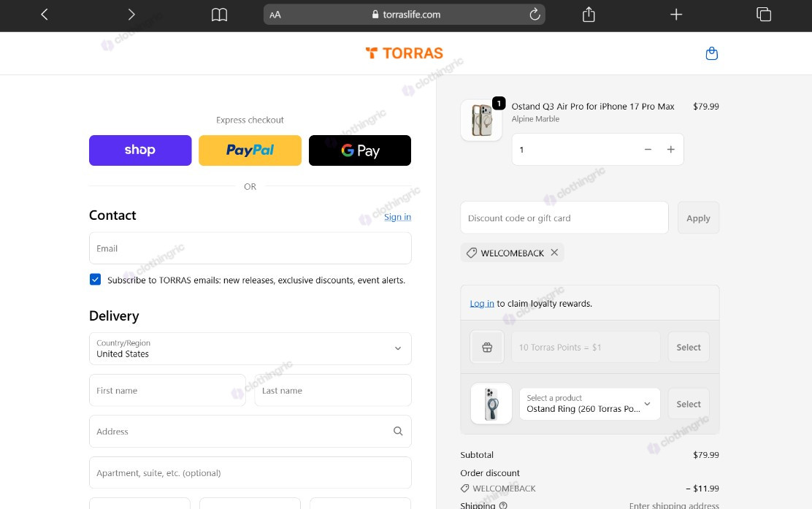
Task: Open the shopping bag cart icon
Action: pyautogui.click(x=711, y=53)
